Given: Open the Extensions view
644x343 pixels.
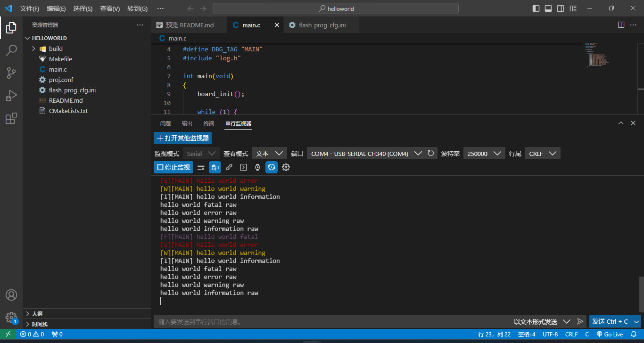Looking at the screenshot, I should (11, 118).
